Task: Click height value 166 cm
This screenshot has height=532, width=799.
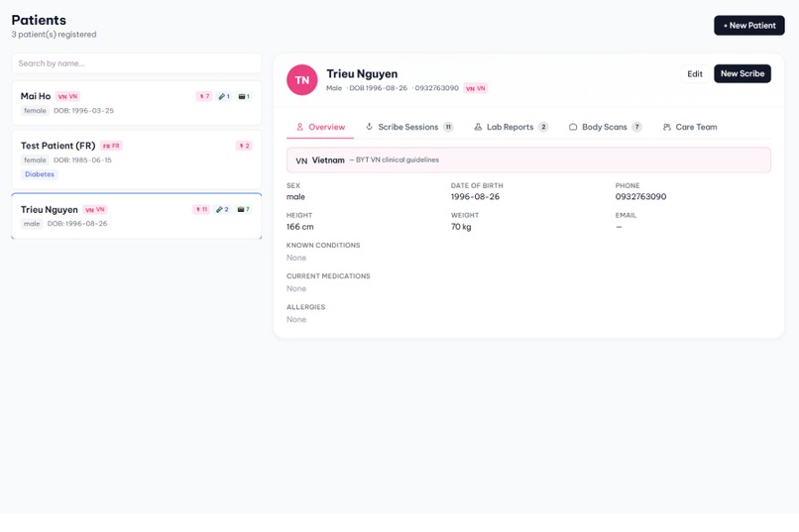Action: coord(300,227)
